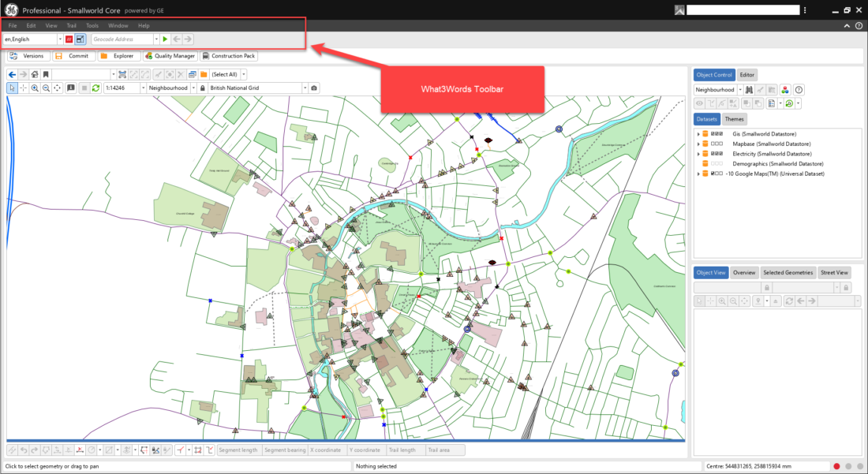
Task: Toggle Google Maps dataset visibility checkbox
Action: point(716,174)
